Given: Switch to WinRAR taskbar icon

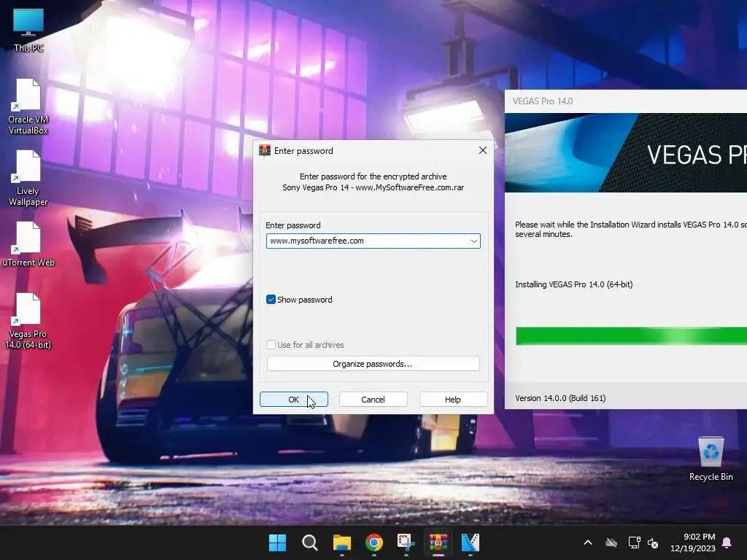Looking at the screenshot, I should coord(438,542).
